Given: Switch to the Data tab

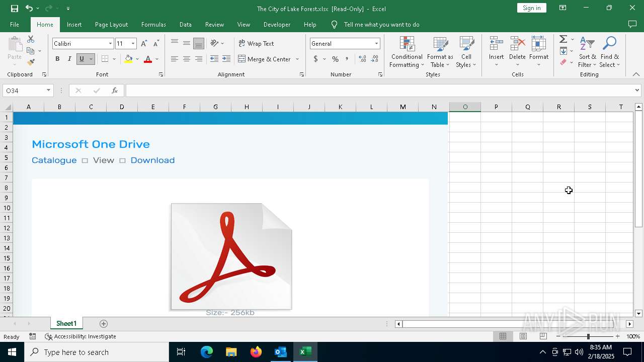Looking at the screenshot, I should tap(186, 24).
